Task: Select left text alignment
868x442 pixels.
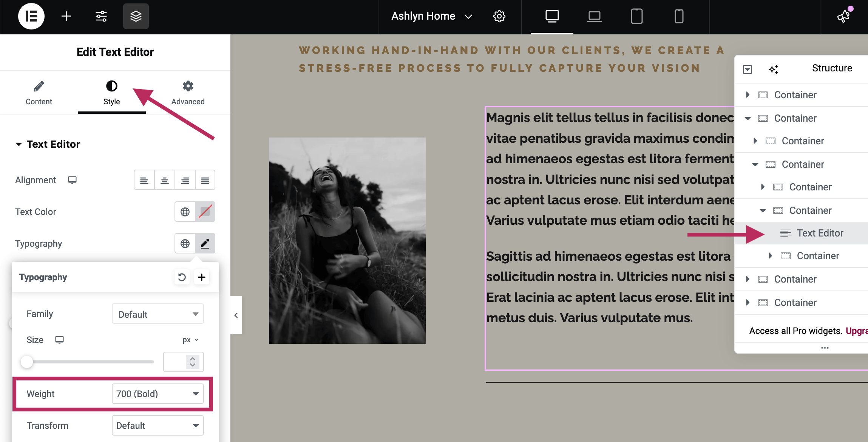Action: pos(144,180)
